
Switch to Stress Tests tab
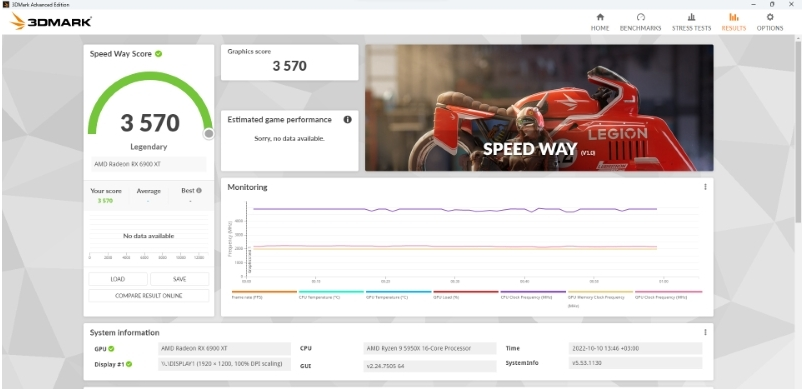coord(691,23)
